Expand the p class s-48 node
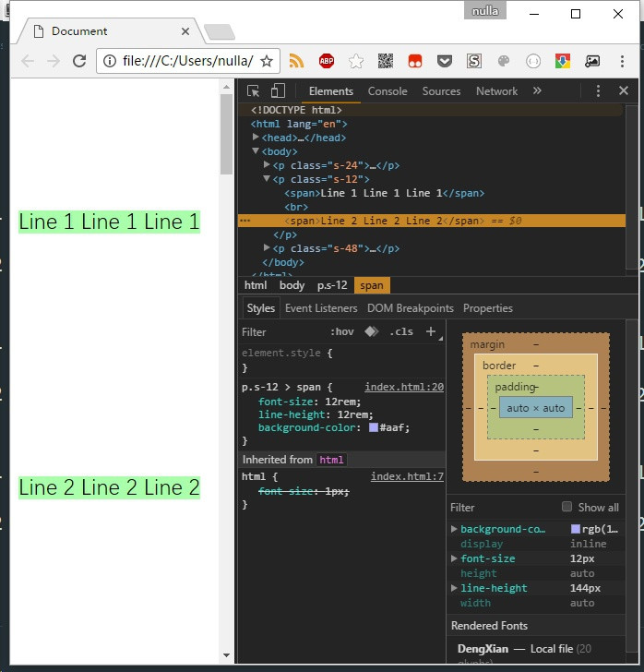 (268, 248)
